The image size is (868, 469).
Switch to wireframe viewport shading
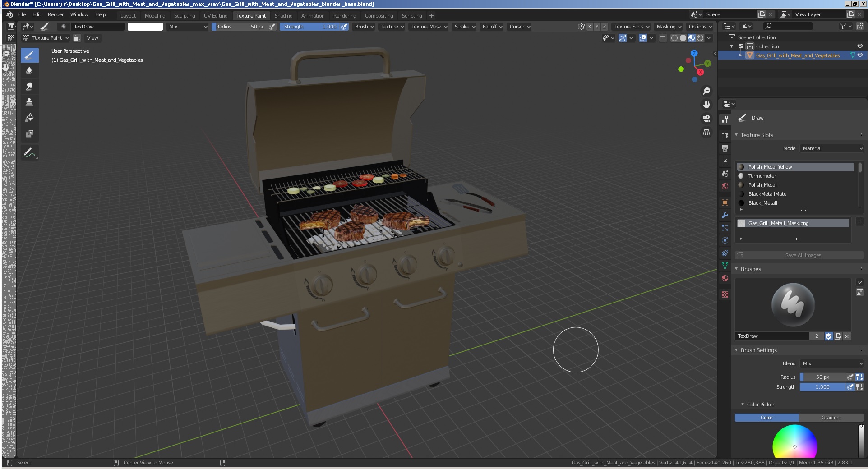[674, 38]
